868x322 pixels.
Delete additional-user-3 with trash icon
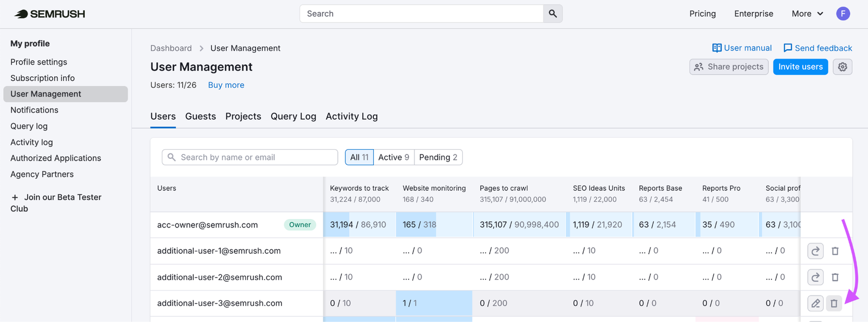pyautogui.click(x=834, y=304)
